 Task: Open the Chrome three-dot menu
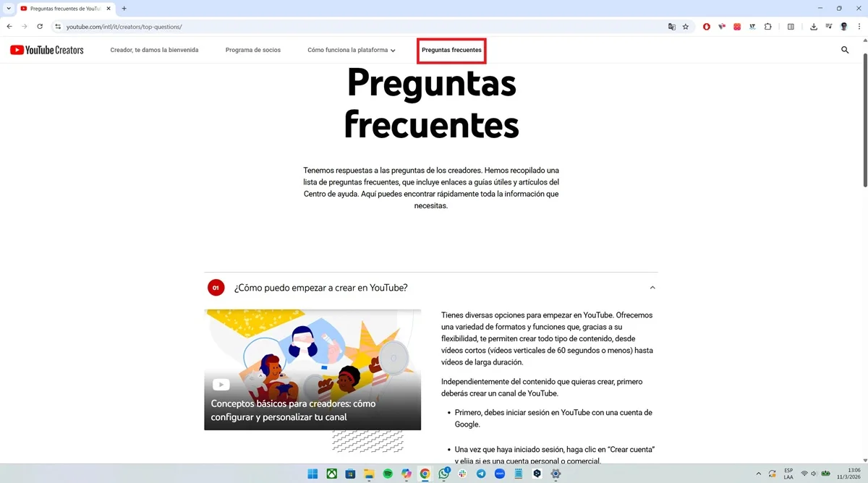coord(859,26)
